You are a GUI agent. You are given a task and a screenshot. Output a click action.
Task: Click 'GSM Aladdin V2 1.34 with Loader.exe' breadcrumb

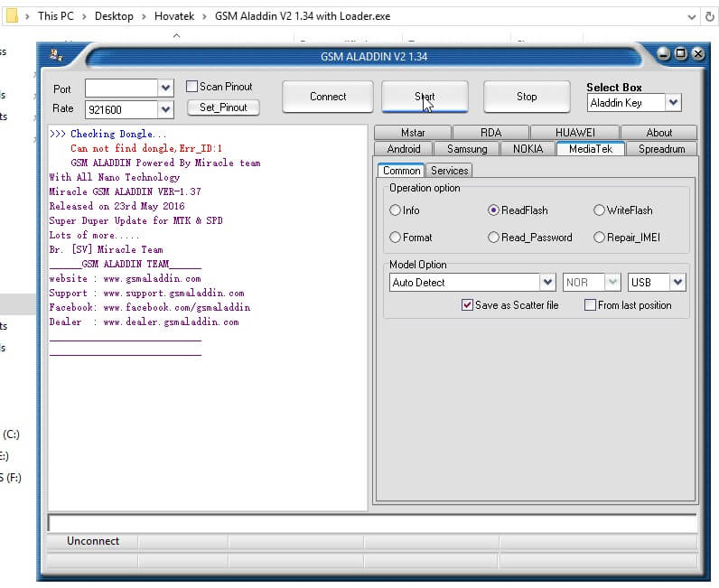pyautogui.click(x=303, y=16)
